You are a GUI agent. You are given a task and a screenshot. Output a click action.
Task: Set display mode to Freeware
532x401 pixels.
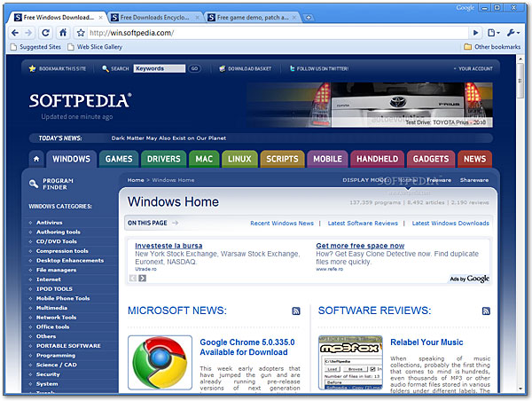(439, 180)
